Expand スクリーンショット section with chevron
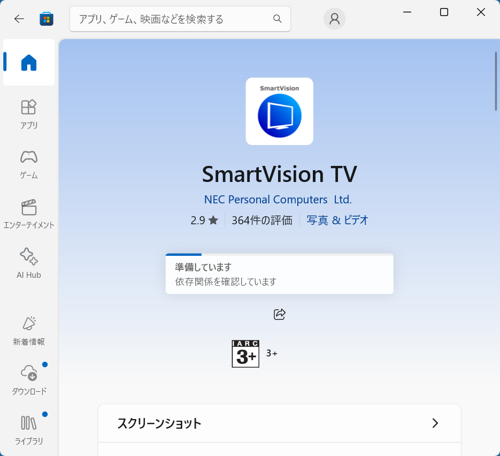 (435, 423)
